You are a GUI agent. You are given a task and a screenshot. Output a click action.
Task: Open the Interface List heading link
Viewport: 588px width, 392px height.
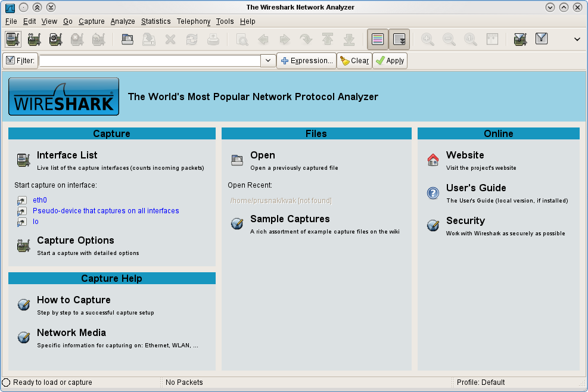pos(67,155)
